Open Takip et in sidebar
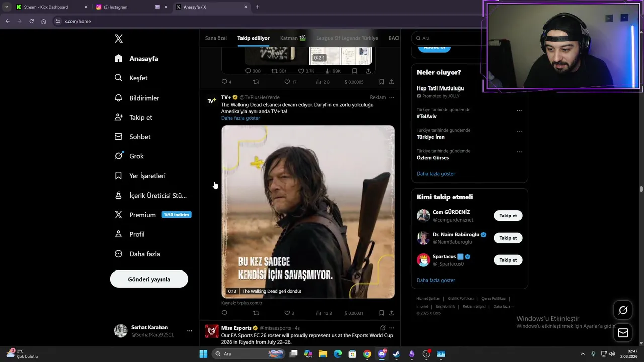 133,117
